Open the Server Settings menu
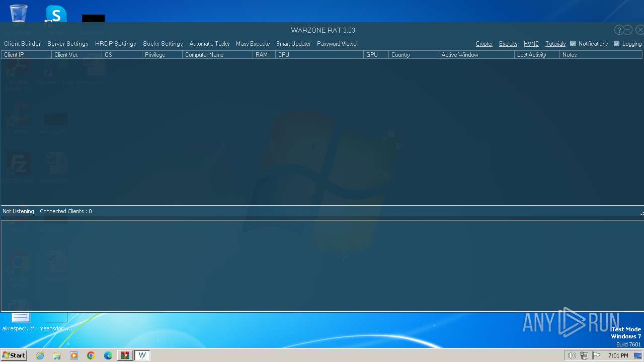Viewport: 644px width, 362px height. [x=68, y=44]
